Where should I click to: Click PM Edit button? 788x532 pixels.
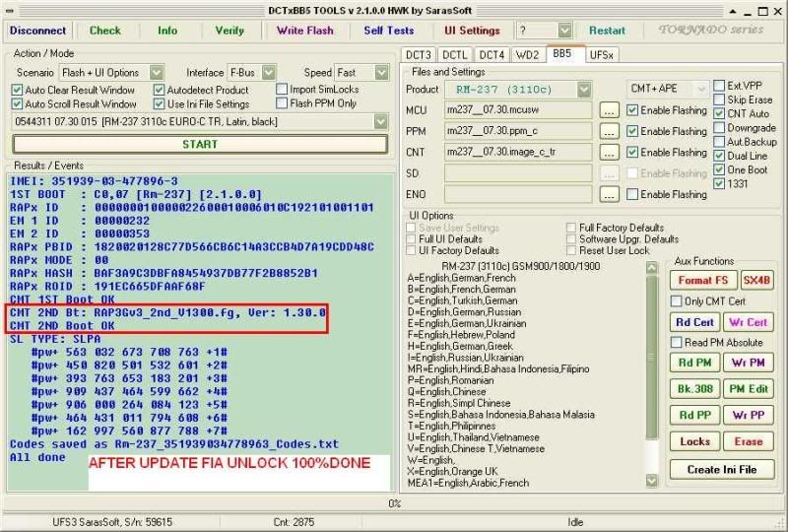click(x=748, y=389)
